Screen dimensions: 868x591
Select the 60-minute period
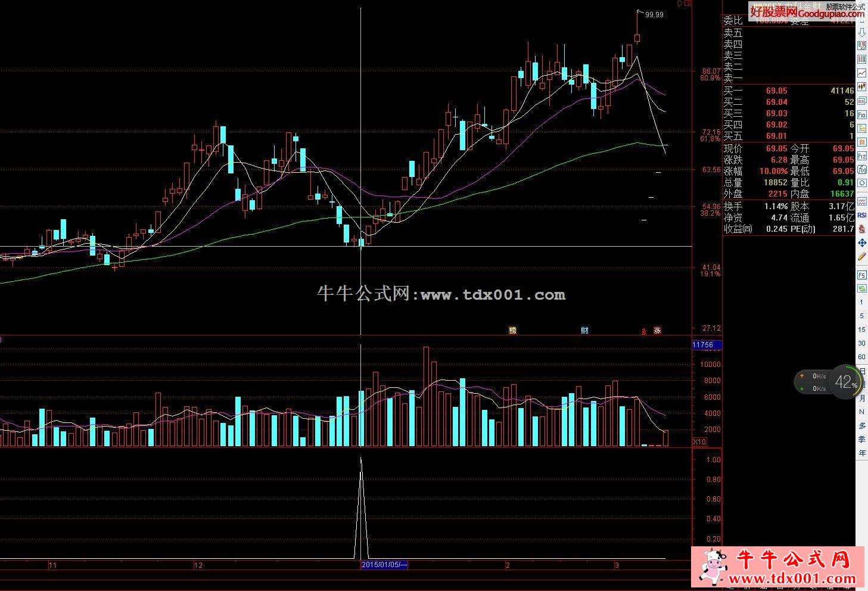[x=861, y=357]
